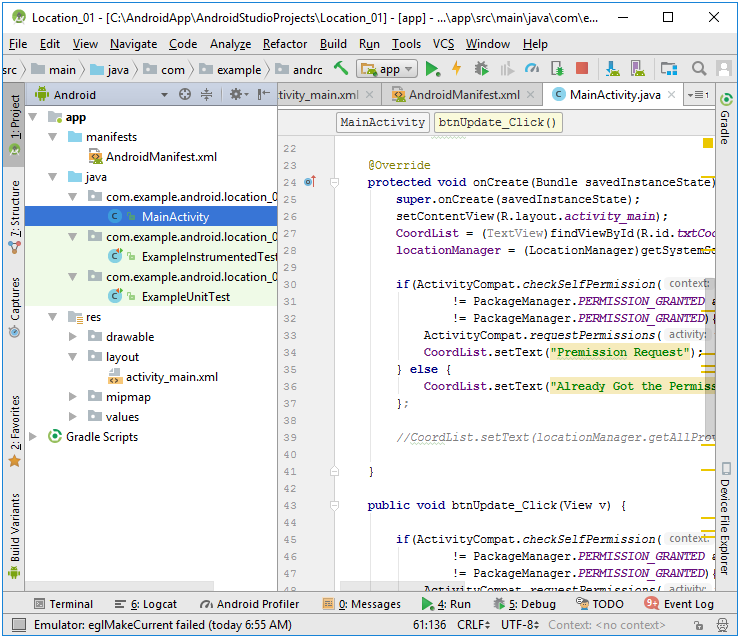Close the AndroidManifest.xml editor tab

point(530,95)
